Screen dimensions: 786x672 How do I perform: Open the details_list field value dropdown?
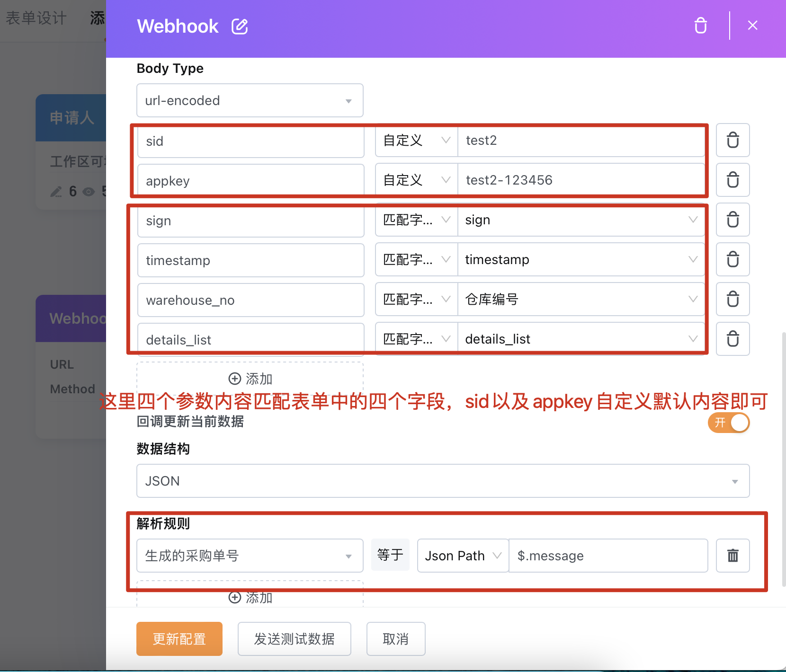(x=581, y=339)
